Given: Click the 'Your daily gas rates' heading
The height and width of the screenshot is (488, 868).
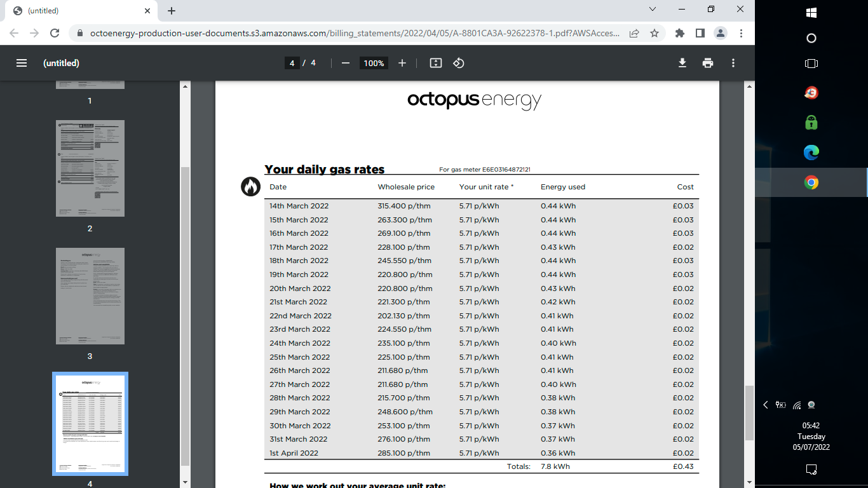Looking at the screenshot, I should [x=325, y=169].
